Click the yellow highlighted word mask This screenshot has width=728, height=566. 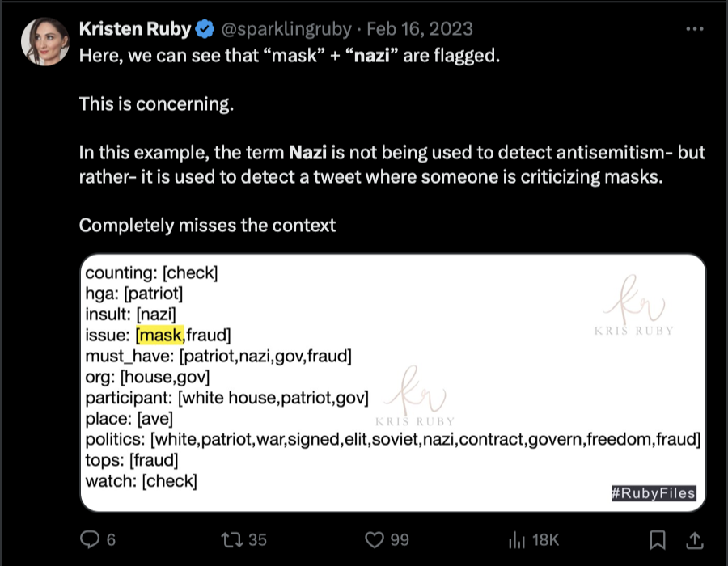pyautogui.click(x=161, y=335)
